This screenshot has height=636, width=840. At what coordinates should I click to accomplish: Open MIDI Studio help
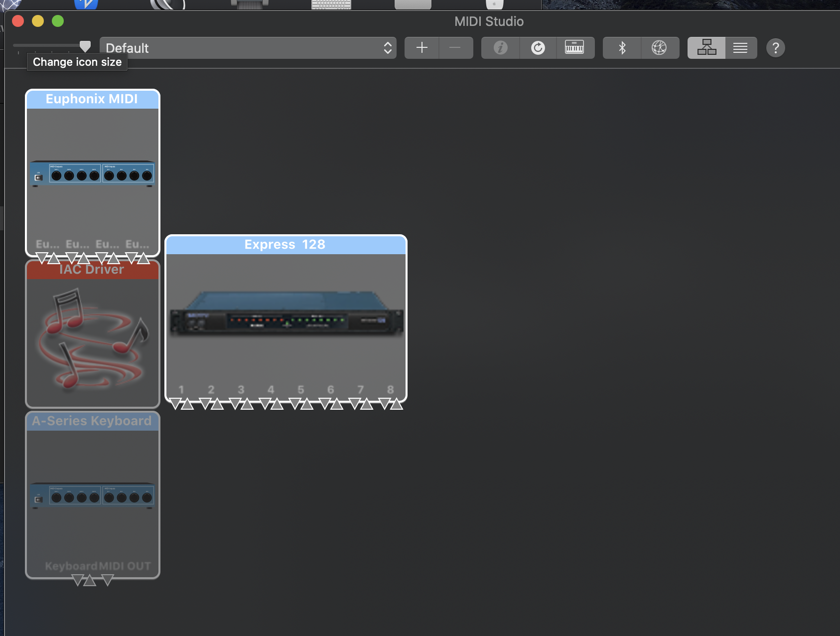(x=775, y=48)
